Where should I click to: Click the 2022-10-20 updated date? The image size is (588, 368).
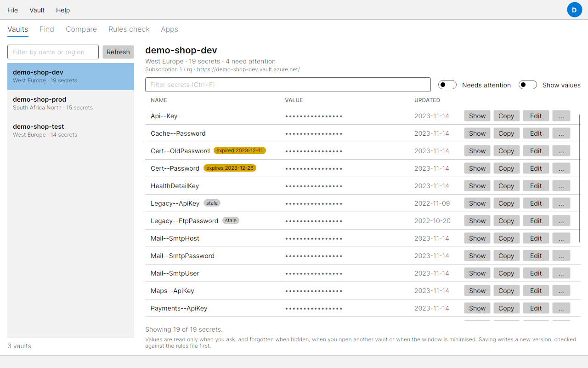point(432,221)
